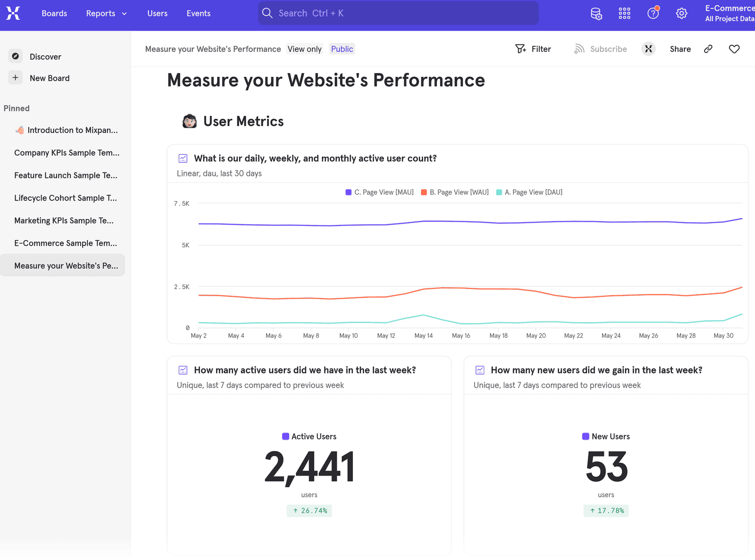Toggle the B. Page View [WAU] series
The image size is (755, 560).
pos(454,192)
